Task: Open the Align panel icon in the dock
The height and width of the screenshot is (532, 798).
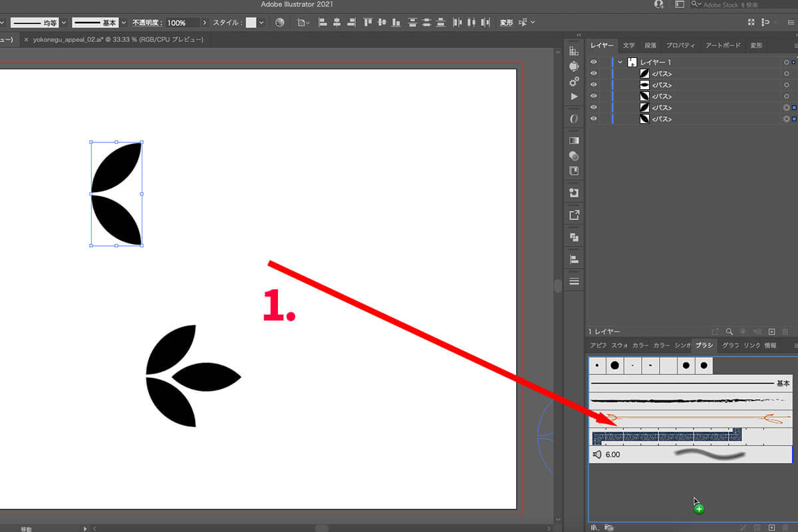Action: point(574,259)
